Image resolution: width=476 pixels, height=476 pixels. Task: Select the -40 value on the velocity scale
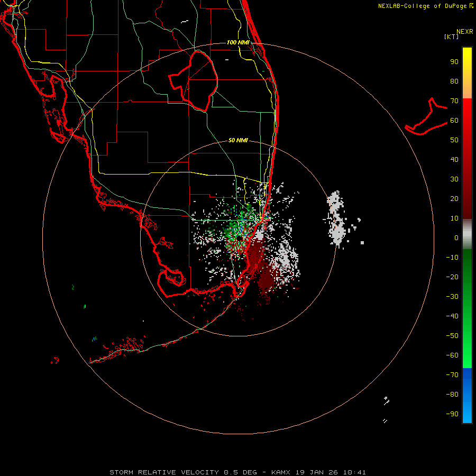[x=452, y=316]
